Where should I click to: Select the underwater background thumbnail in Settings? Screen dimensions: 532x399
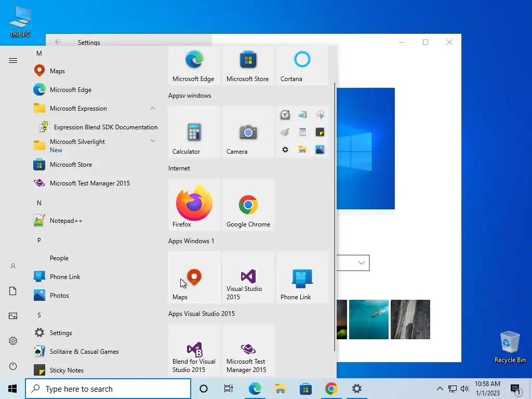pyautogui.click(x=369, y=320)
